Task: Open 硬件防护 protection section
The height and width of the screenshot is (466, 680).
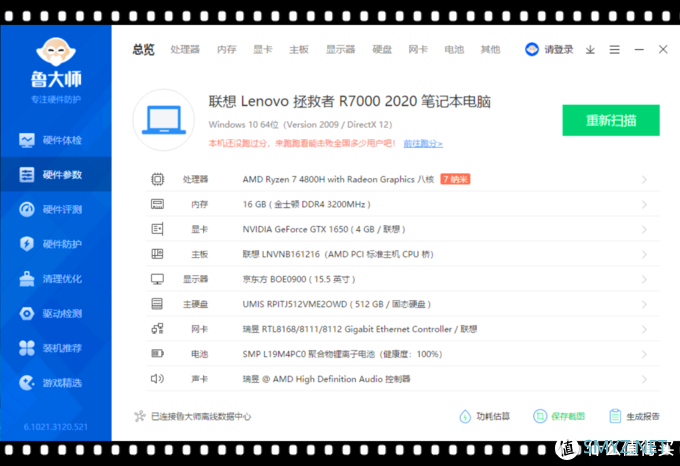Action: click(x=56, y=244)
